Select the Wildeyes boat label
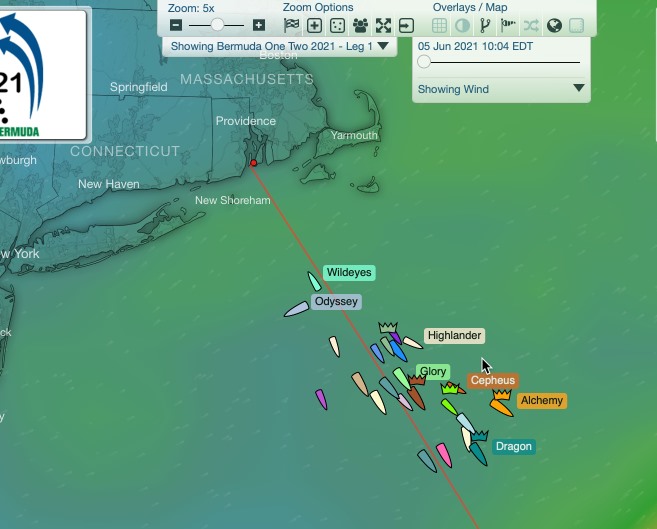The width and height of the screenshot is (657, 529). [349, 272]
